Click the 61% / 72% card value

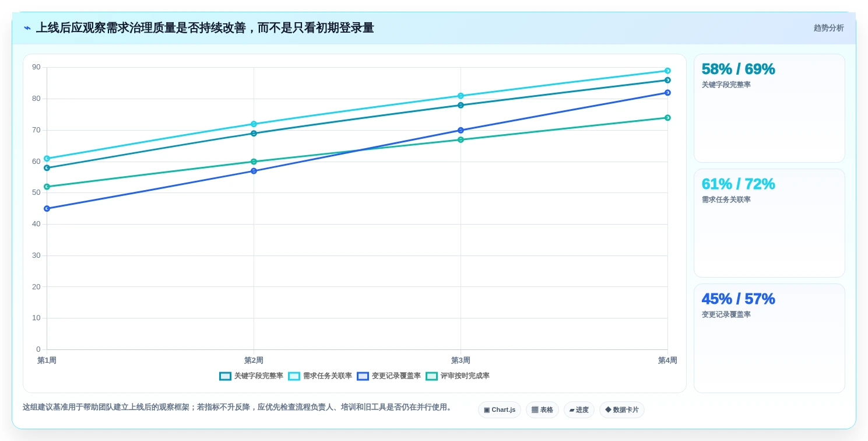tap(738, 184)
